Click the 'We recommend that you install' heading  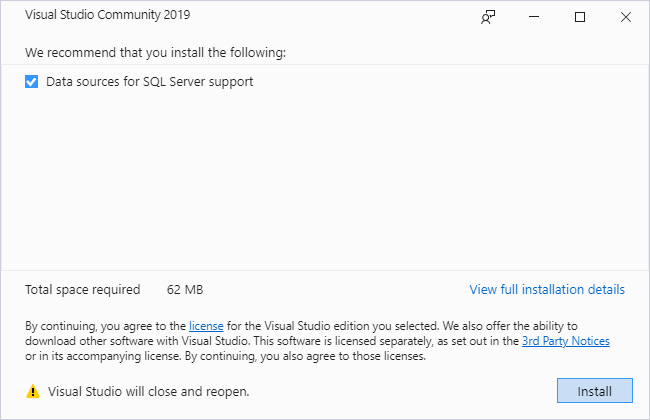[x=161, y=52]
